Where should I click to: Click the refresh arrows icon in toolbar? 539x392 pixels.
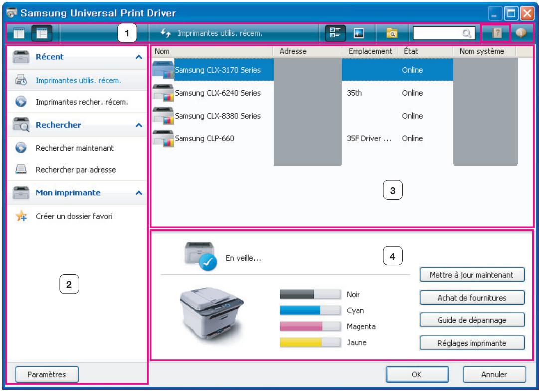(x=166, y=33)
